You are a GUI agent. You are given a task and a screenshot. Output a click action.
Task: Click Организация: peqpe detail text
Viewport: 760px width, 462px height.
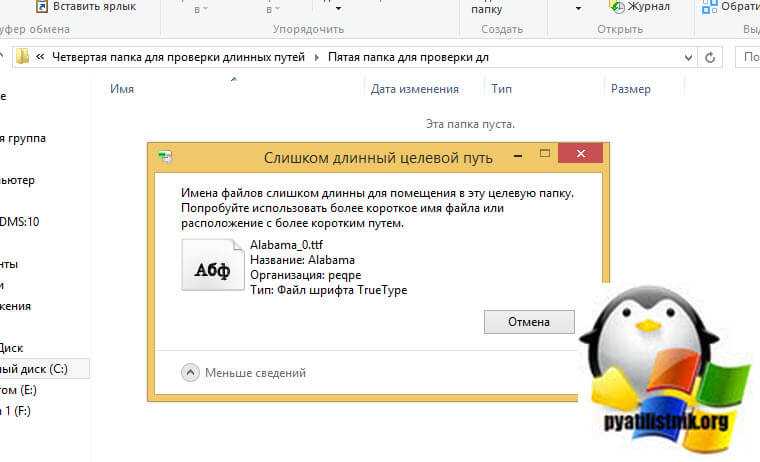pos(306,275)
